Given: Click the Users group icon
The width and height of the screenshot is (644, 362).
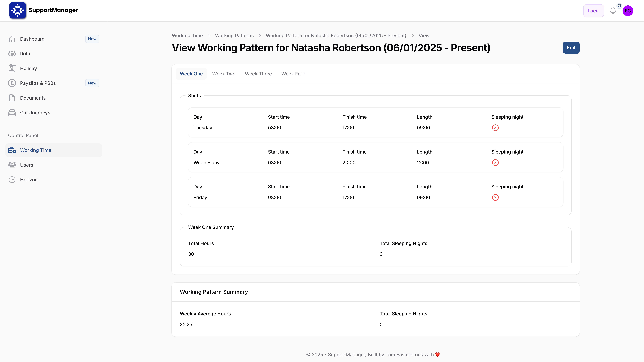Looking at the screenshot, I should pyautogui.click(x=12, y=165).
